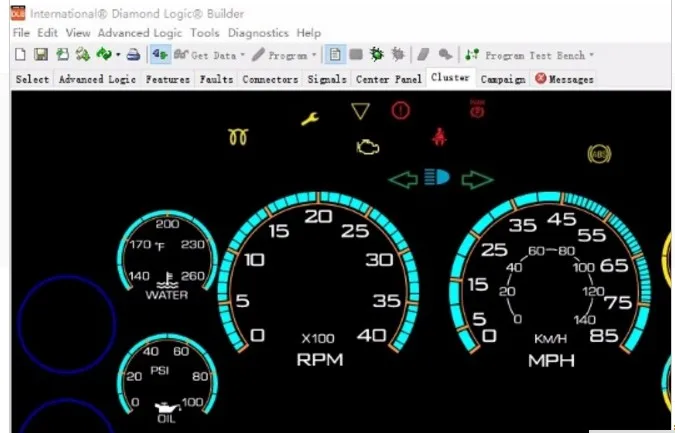
Task: Switch to the Campaign tab
Action: pos(503,79)
